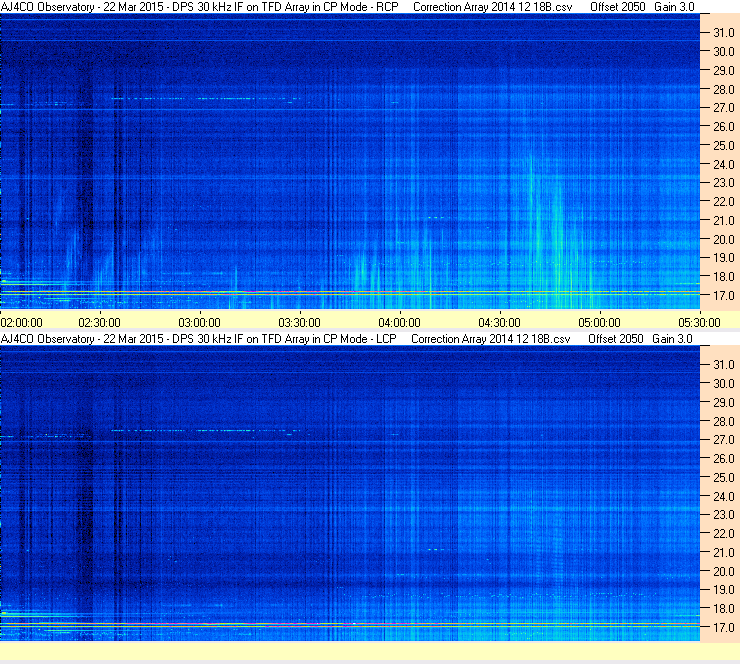Click 'Offset 2050' in the RCP header
This screenshot has height=664, width=740.
pyautogui.click(x=617, y=7)
